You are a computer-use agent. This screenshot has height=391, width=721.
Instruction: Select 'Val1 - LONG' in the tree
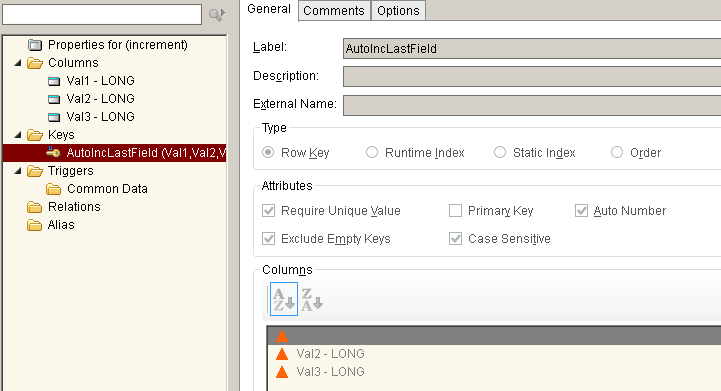(100, 81)
